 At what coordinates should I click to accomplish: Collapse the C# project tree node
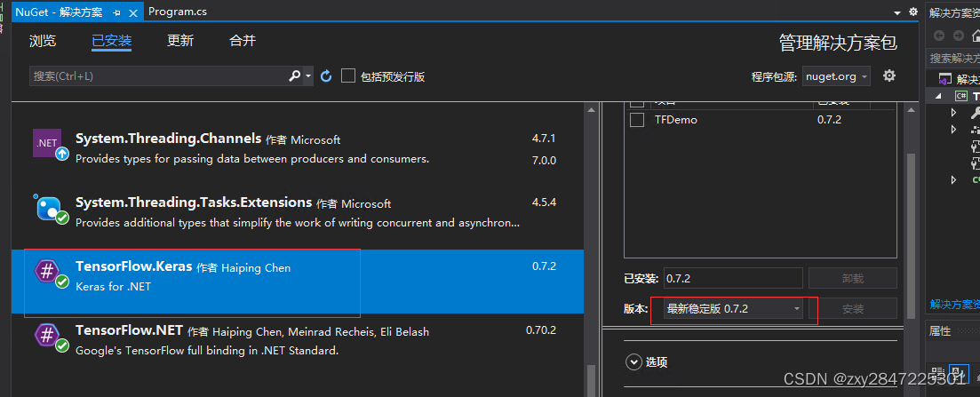pos(937,96)
